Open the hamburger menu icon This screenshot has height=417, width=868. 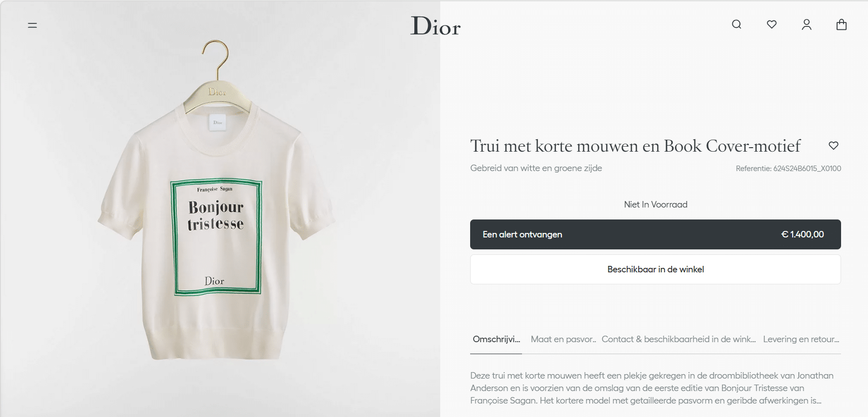pos(32,25)
